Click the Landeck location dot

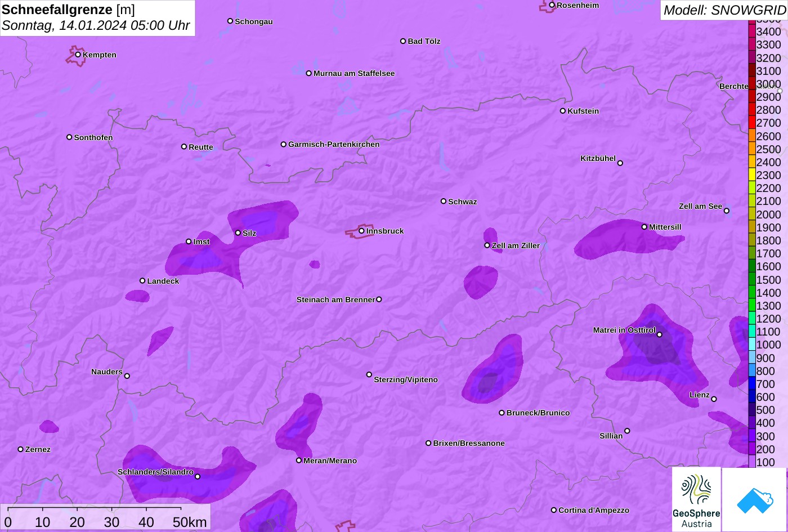click(142, 281)
